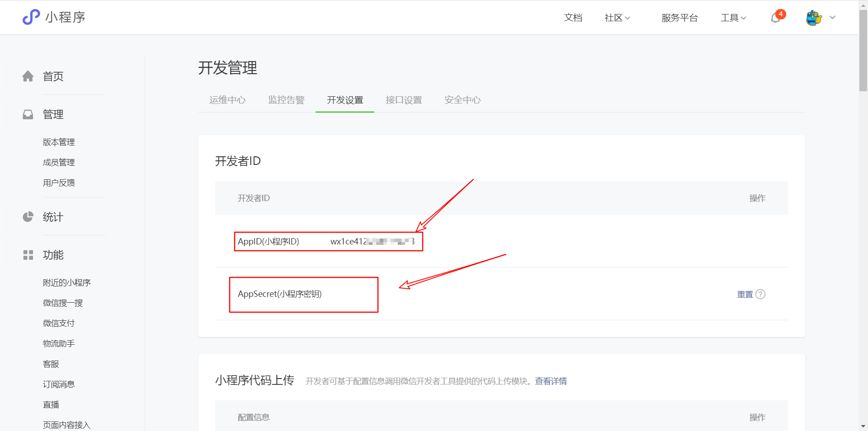Open 微信支付 in sidebar
This screenshot has height=431, width=868.
[x=59, y=323]
